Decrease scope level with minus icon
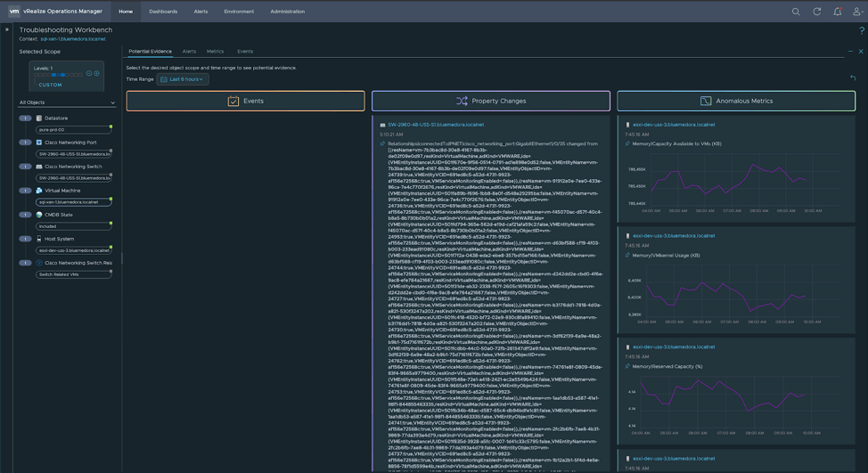 pos(89,73)
